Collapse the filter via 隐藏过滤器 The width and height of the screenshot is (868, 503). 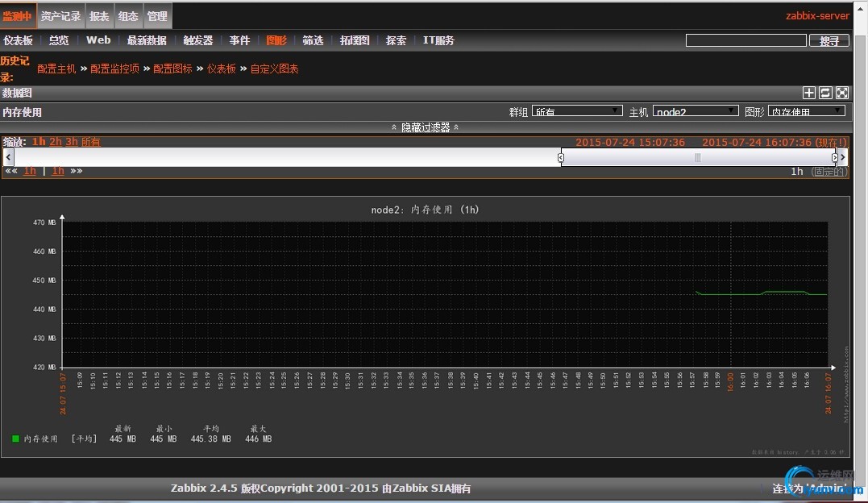426,127
